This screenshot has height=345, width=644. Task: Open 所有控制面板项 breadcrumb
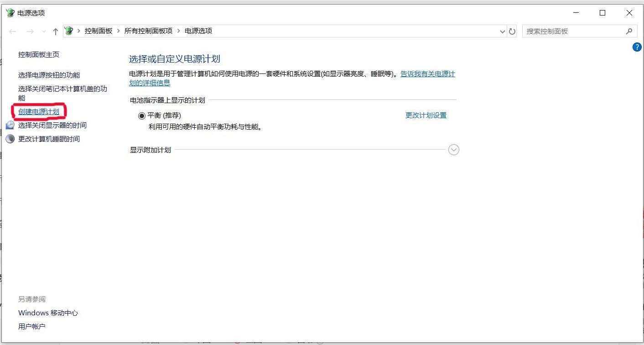(x=148, y=31)
